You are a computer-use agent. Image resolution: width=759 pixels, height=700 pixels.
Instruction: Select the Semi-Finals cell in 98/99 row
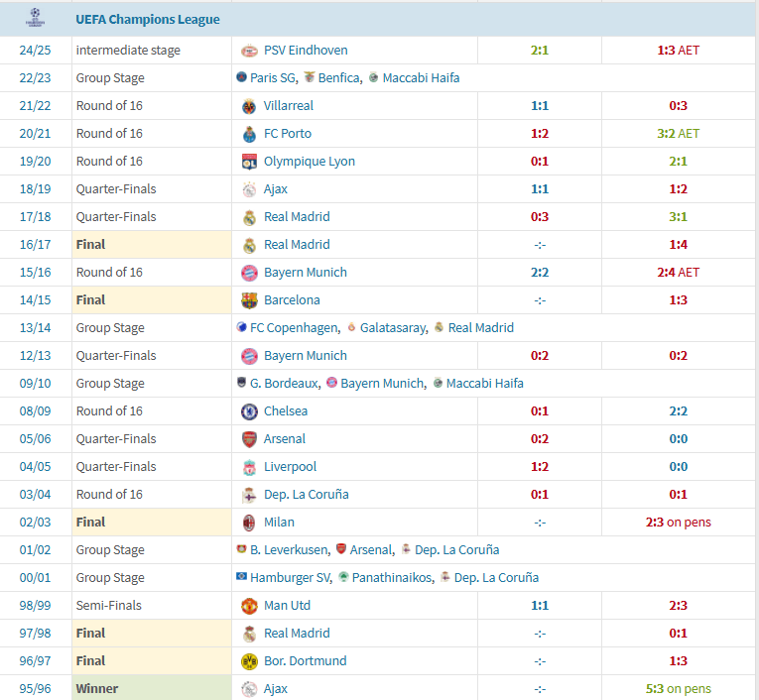pyautogui.click(x=152, y=605)
